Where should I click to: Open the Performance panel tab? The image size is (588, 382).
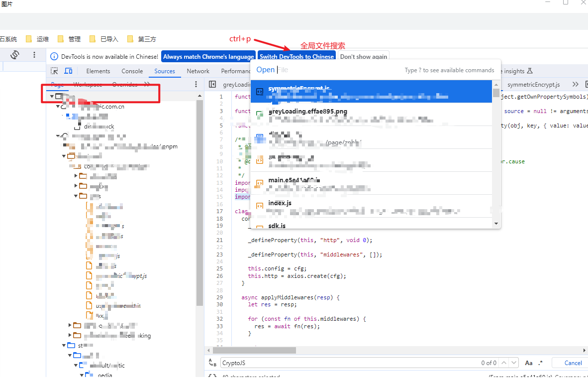coord(235,71)
